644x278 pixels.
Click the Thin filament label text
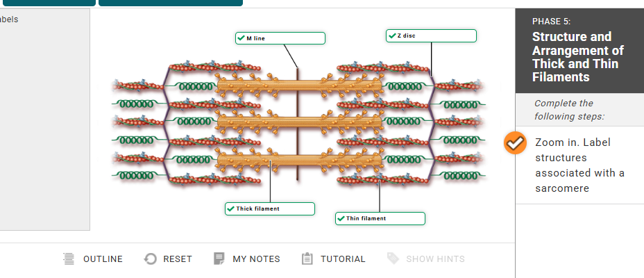366,219
